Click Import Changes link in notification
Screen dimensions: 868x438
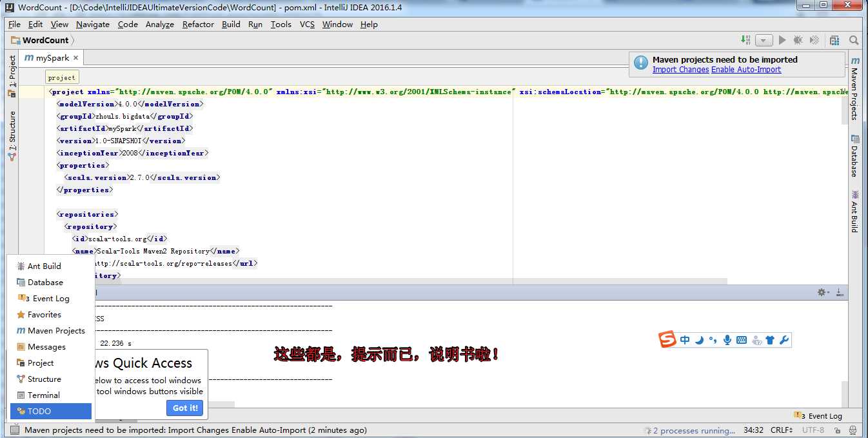(x=680, y=70)
